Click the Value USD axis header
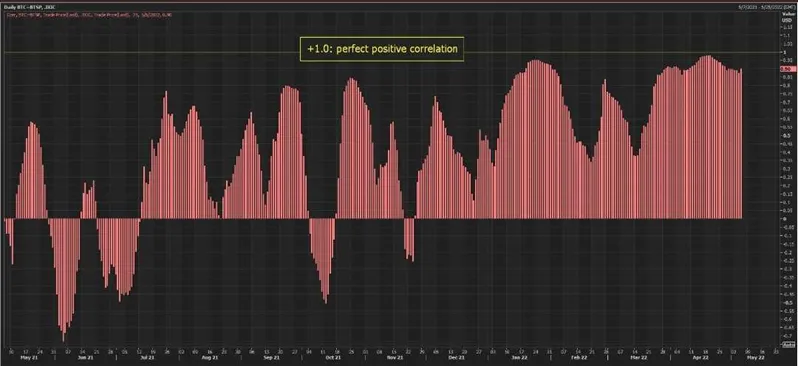798x366 pixels. pos(787,17)
